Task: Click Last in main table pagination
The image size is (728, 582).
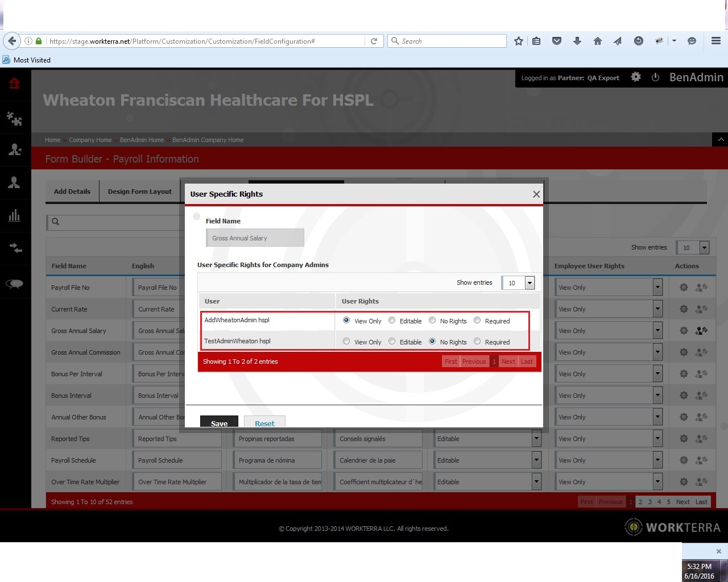Action: pyautogui.click(x=702, y=502)
